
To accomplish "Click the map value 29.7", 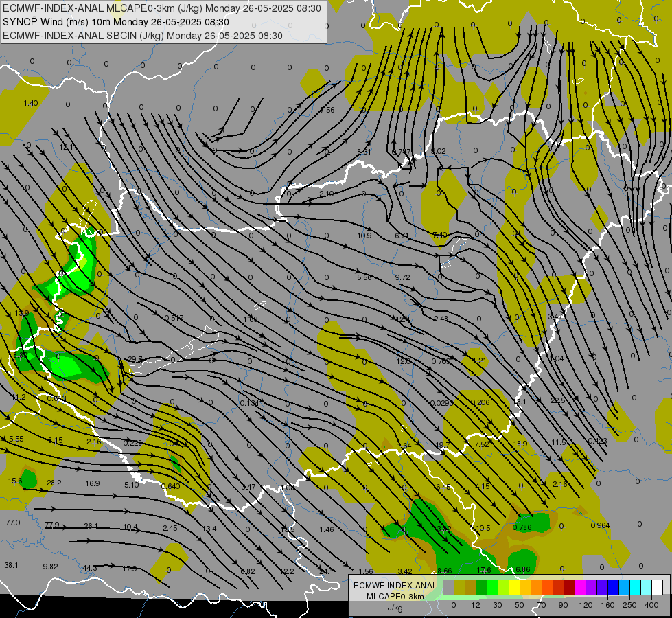I will (x=135, y=359).
